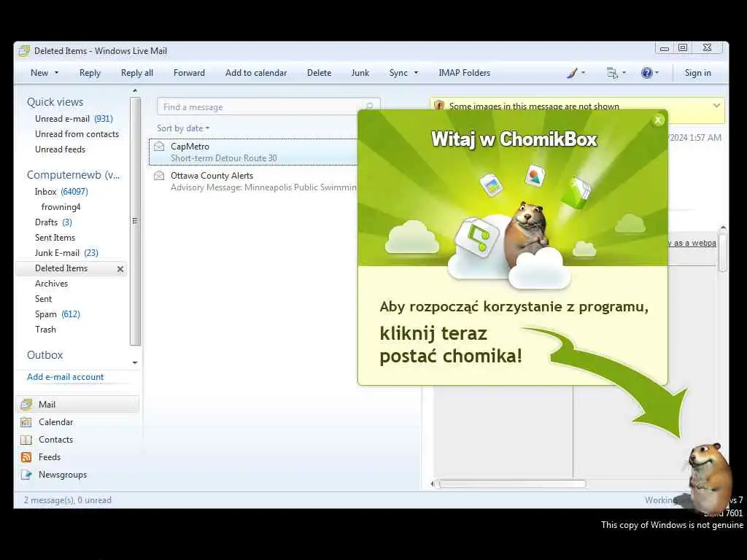The image size is (747, 560).
Task: Open the Feeds RSS icon
Action: 26,457
